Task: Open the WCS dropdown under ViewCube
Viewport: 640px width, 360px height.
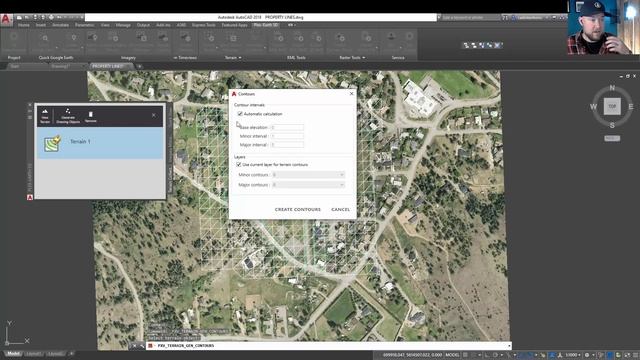Action: 612,138
